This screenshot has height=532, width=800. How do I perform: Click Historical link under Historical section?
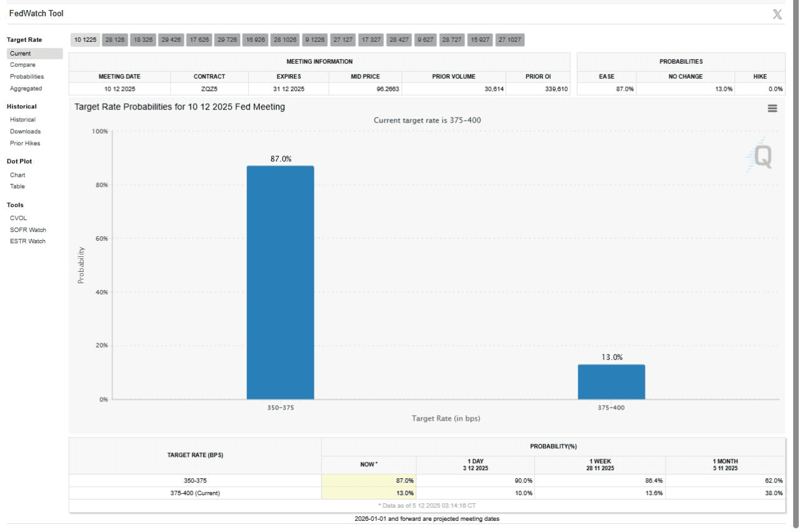tap(22, 120)
